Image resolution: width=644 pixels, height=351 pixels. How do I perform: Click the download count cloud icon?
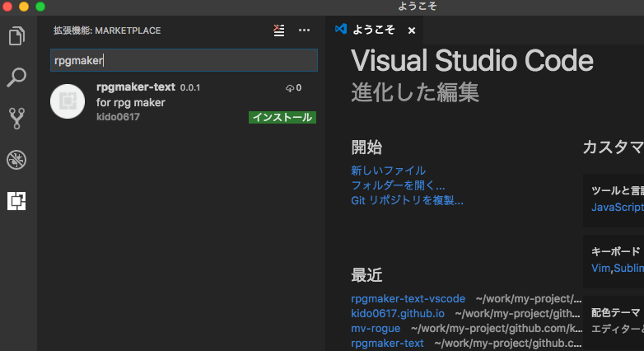(290, 88)
